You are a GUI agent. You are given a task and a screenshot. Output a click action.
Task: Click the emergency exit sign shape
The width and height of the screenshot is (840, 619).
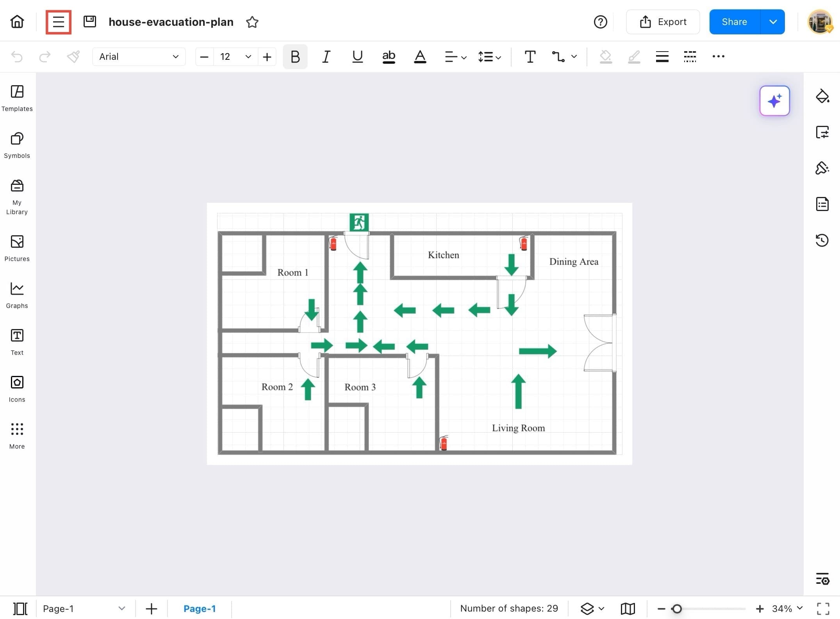(358, 222)
